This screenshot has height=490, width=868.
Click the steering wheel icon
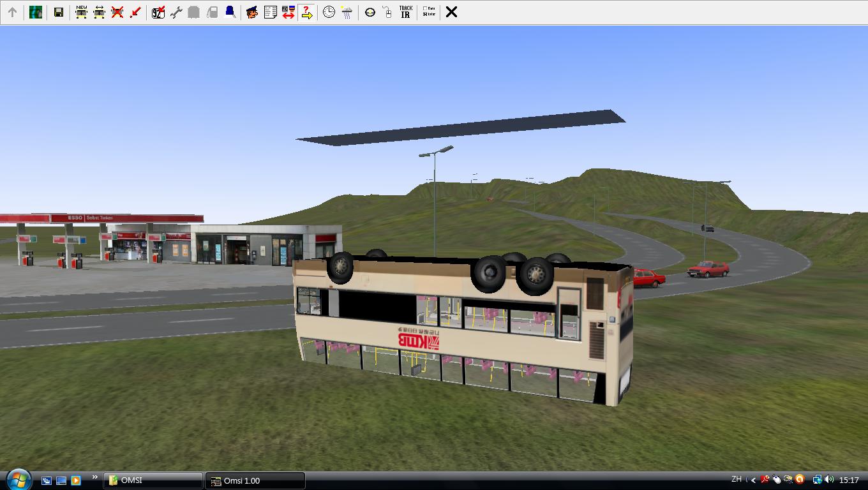pyautogui.click(x=370, y=12)
